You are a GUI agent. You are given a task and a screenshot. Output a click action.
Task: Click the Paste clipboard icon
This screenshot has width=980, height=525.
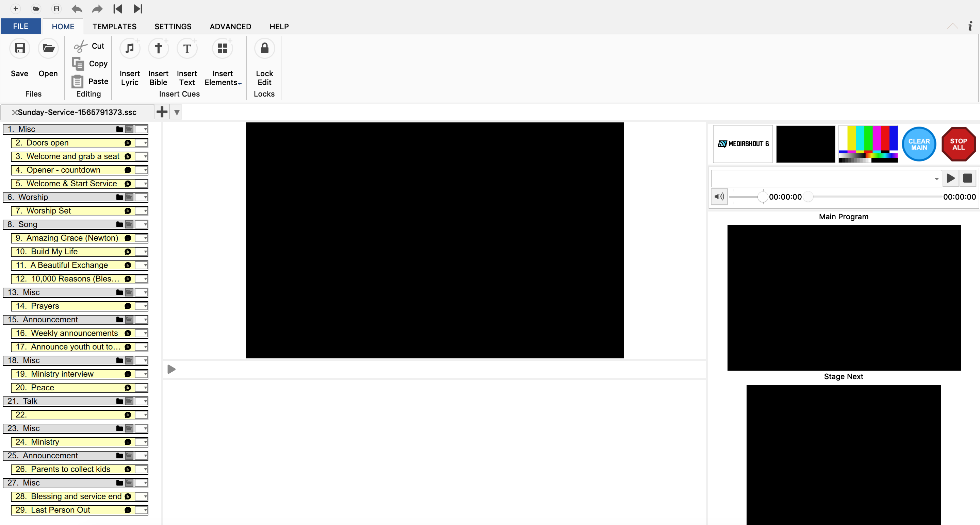78,81
